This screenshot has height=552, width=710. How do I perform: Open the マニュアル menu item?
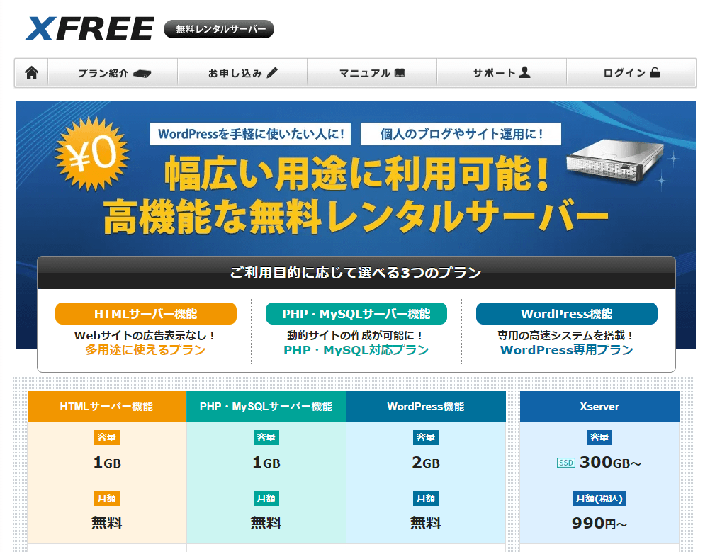[372, 72]
